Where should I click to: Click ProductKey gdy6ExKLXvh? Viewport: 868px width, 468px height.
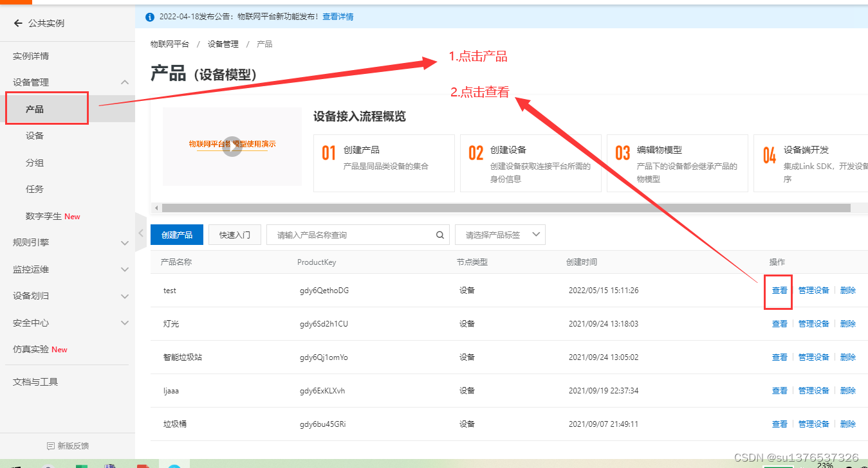[322, 391]
